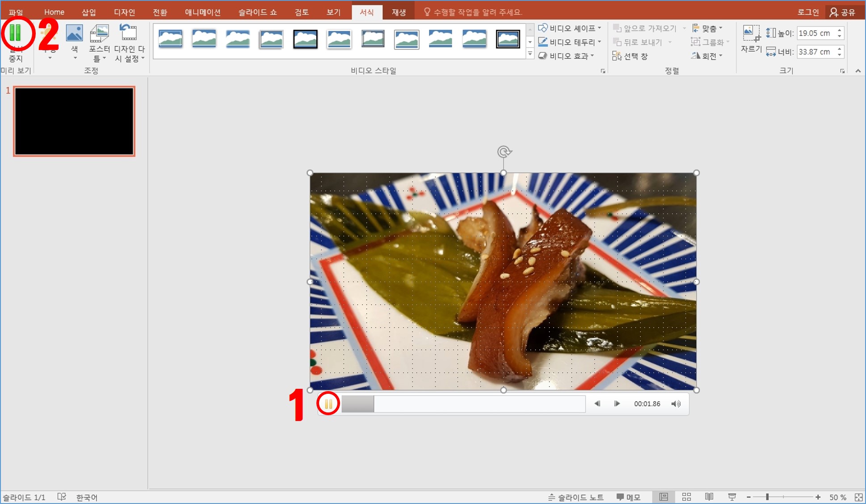Viewport: 866px width, 504px height.
Task: Switch to Slide Sorter view in status bar
Action: 686,497
